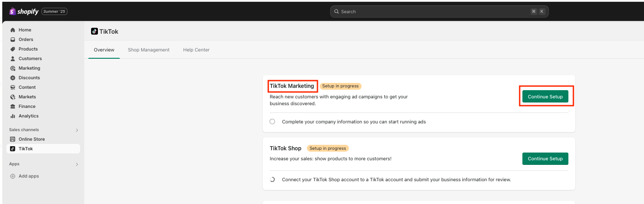Click the Shopify logo in the header
This screenshot has width=644, height=204.
coord(23,11)
